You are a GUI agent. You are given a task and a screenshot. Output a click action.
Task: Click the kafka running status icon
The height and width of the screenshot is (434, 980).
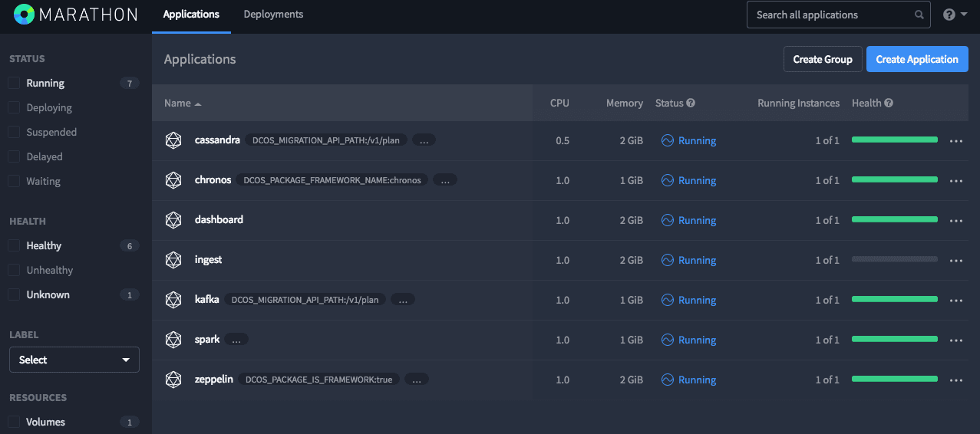668,300
